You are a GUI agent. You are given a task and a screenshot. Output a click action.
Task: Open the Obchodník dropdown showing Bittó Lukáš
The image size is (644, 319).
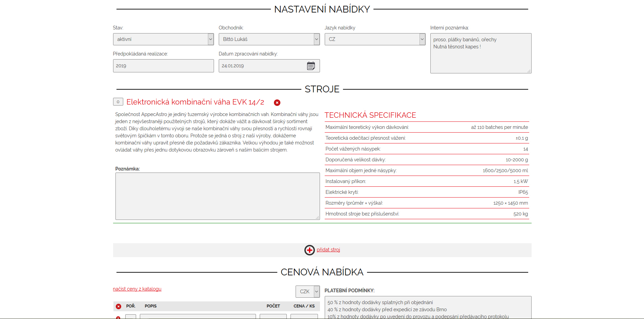(269, 39)
